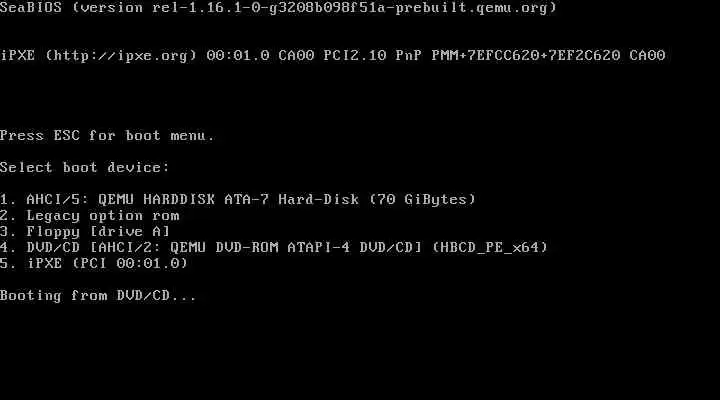Click the 'Press ESC for boot menu' line
The height and width of the screenshot is (400, 720).
pos(107,135)
